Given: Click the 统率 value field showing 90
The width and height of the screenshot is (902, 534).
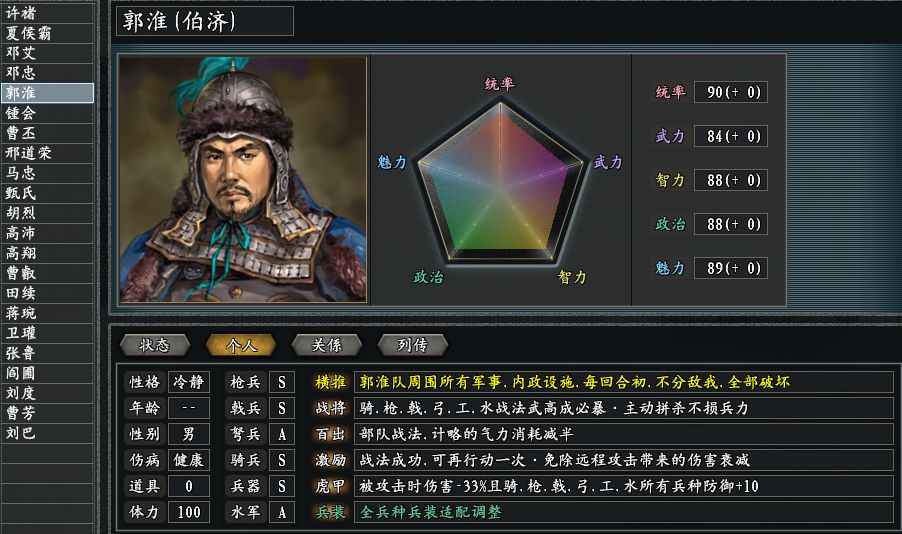Looking at the screenshot, I should pyautogui.click(x=730, y=92).
